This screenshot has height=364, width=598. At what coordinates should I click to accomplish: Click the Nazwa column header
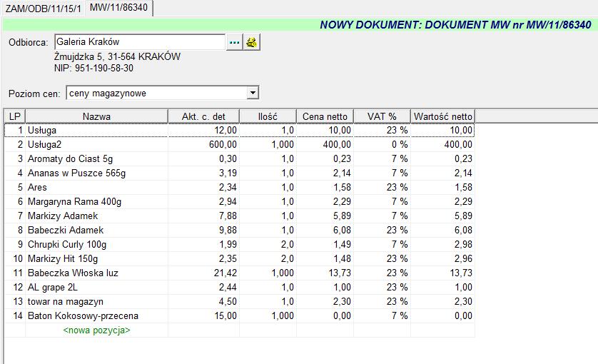pyautogui.click(x=96, y=116)
